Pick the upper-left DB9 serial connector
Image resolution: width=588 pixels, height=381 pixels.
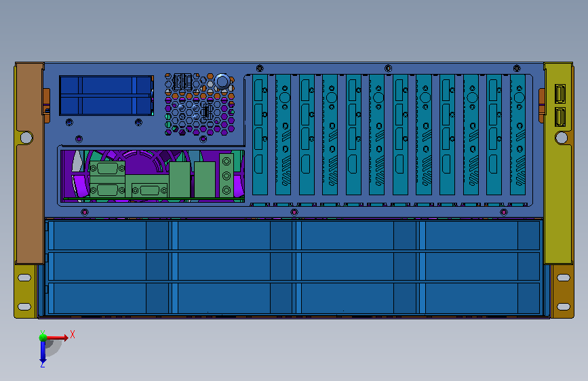107,168
